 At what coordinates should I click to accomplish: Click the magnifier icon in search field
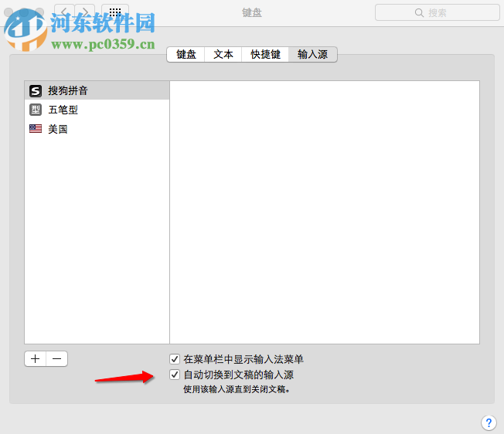pos(419,13)
